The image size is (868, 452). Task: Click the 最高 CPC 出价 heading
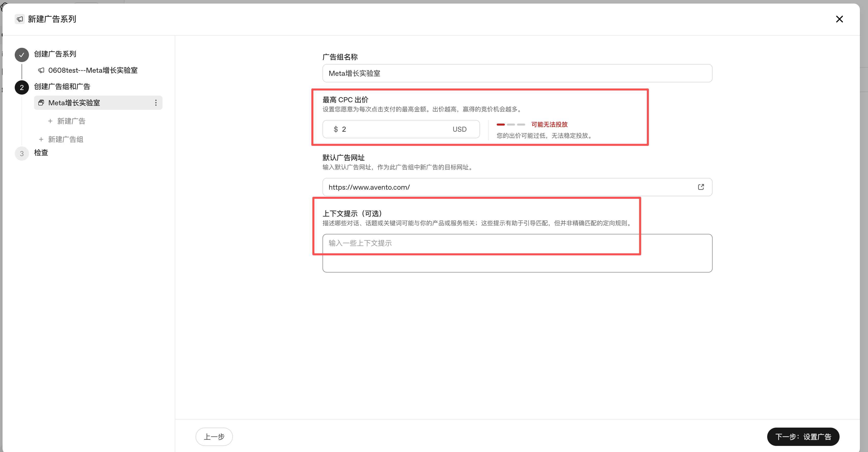point(345,100)
